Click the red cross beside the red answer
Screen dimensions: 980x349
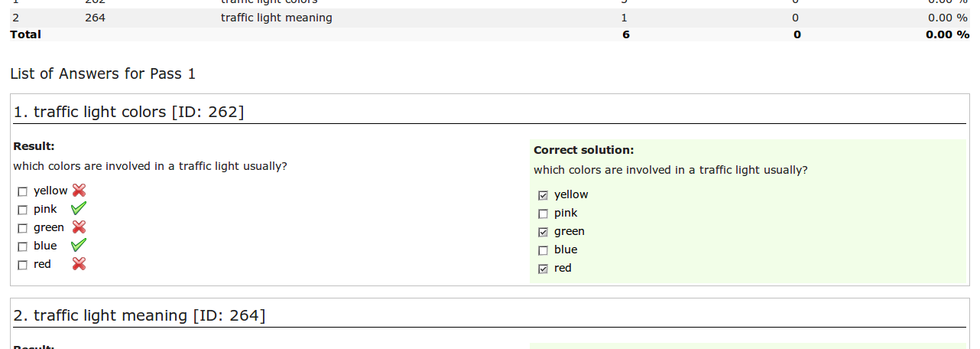point(79,263)
